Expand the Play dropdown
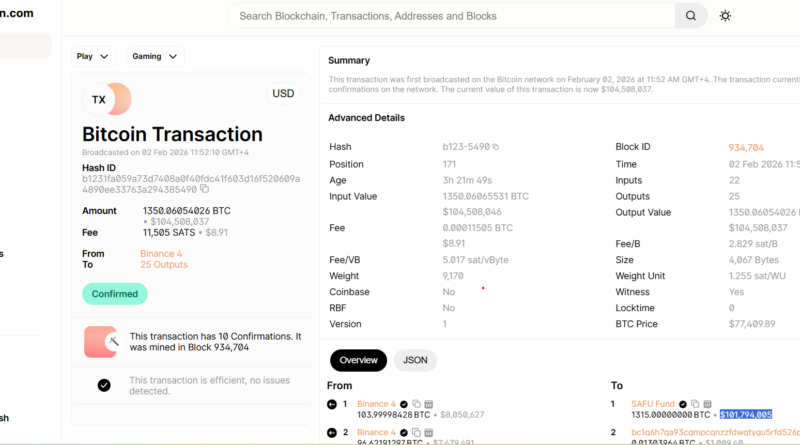Viewport: 800px width, 445px height. pos(93,56)
